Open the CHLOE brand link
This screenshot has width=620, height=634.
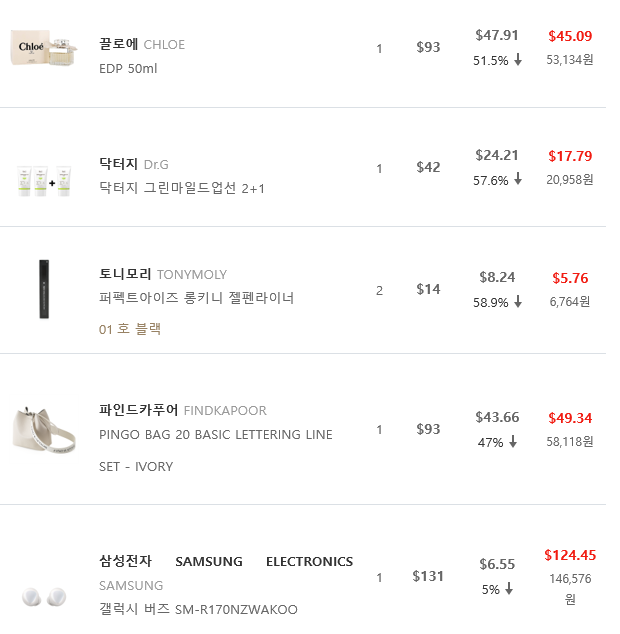(x=164, y=45)
